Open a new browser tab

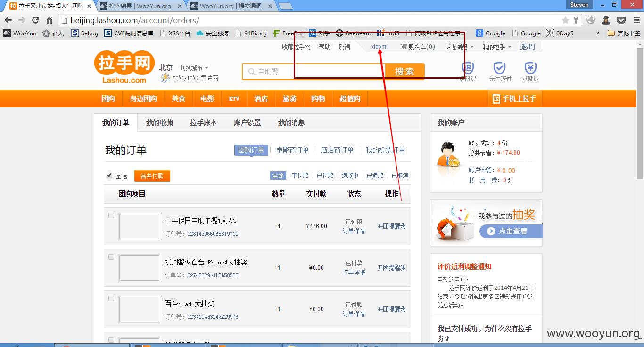point(285,7)
